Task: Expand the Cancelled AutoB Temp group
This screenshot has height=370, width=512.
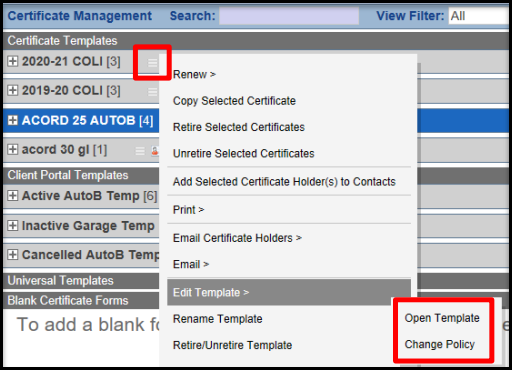Action: click(x=13, y=255)
